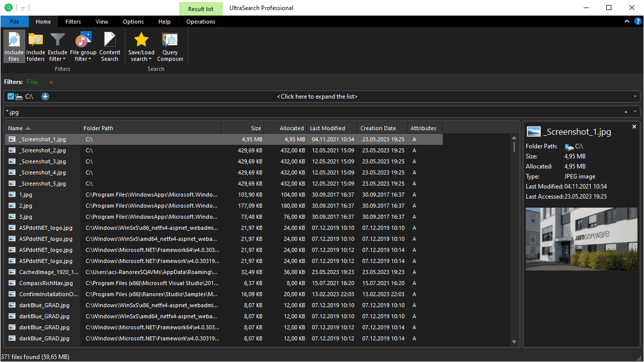Screen dimensions: 644x362
Task: Open the quick access toolbar customize arrow
Action: (x=23, y=9)
